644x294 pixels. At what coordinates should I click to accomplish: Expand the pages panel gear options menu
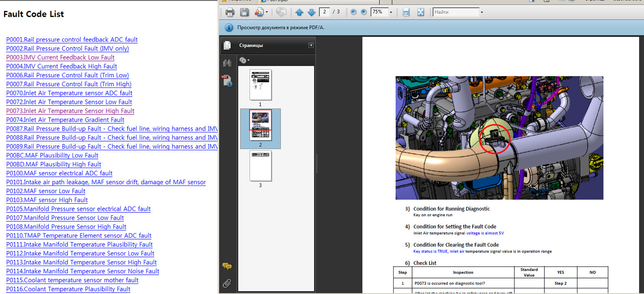(x=244, y=60)
